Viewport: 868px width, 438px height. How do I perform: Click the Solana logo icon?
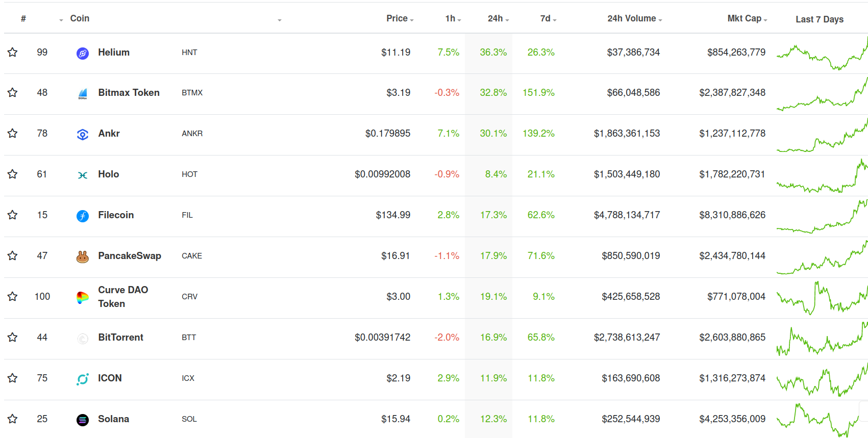click(83, 420)
